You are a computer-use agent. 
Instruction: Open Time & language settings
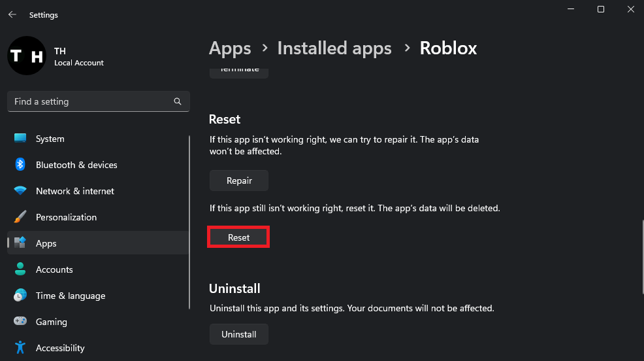click(98, 296)
